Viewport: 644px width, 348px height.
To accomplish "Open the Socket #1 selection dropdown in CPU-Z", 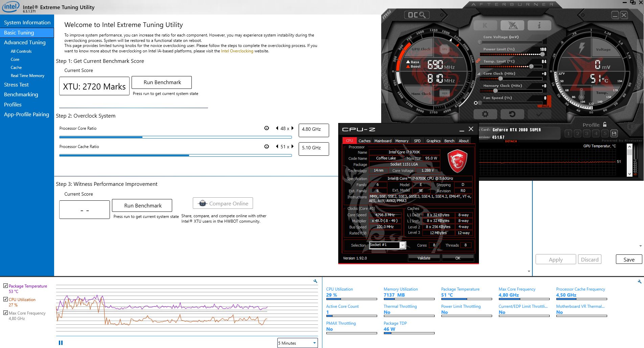I will [387, 245].
